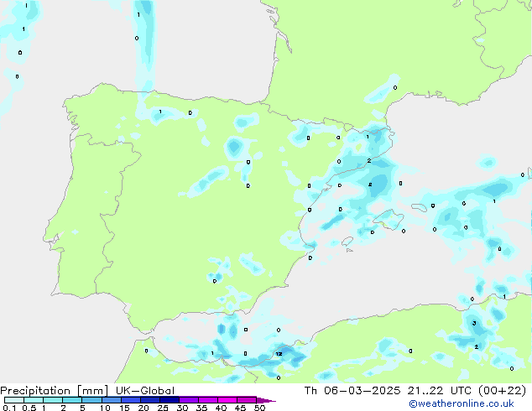Select the 40–45 mm bright magenta swatch
The height and width of the screenshot is (411, 532).
click(227, 400)
